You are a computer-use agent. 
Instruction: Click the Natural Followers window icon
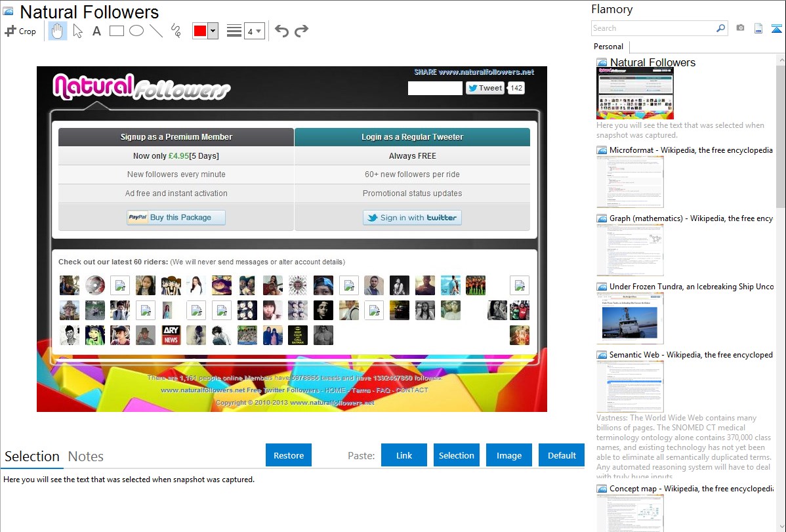(x=9, y=11)
